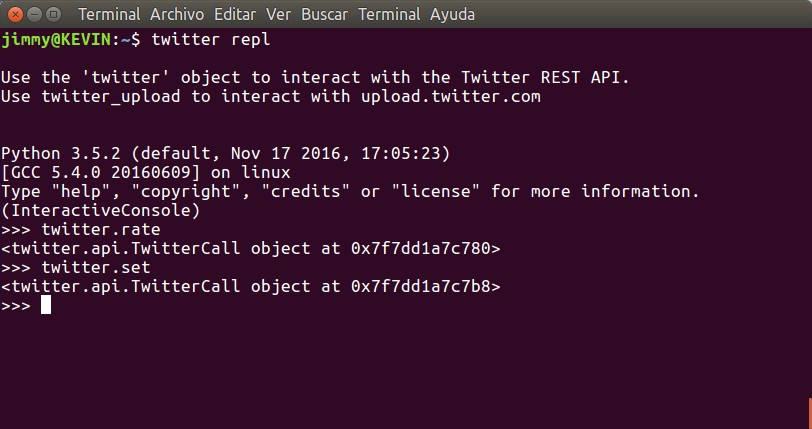Click the Python 3.5.2 version line
The height and width of the screenshot is (429, 812).
(x=225, y=153)
